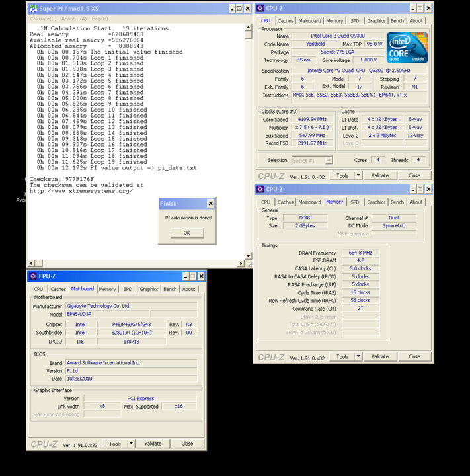Click left arrow of Super PI horizontal scrollbar

31,263
